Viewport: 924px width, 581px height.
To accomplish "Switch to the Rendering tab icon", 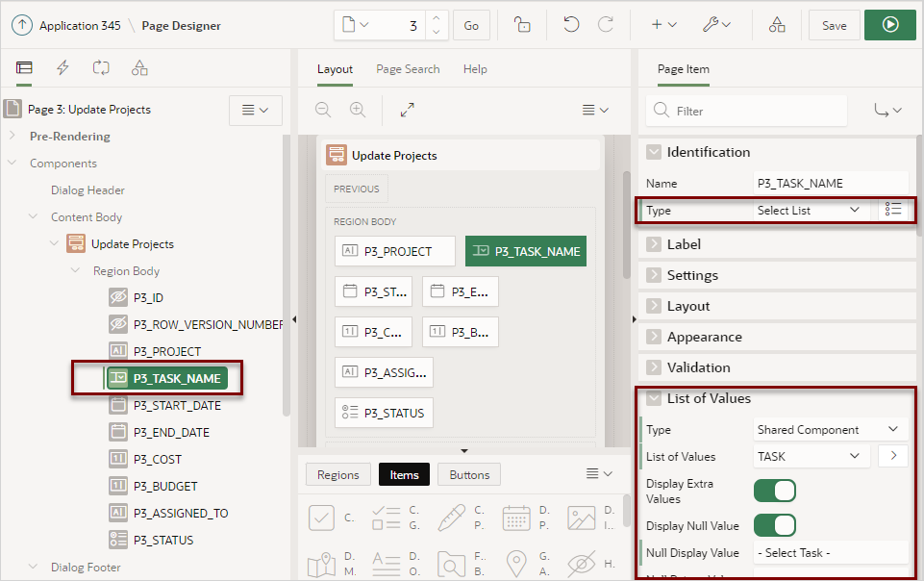I will click(24, 67).
